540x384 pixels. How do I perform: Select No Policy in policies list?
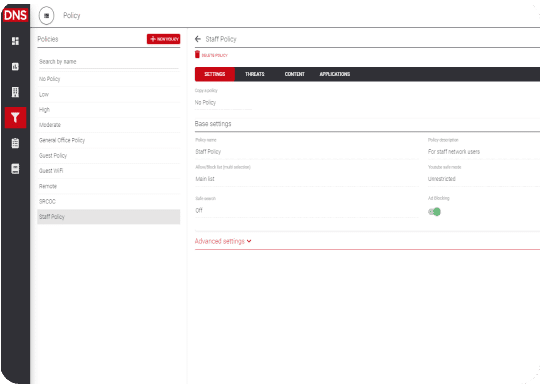(109, 79)
